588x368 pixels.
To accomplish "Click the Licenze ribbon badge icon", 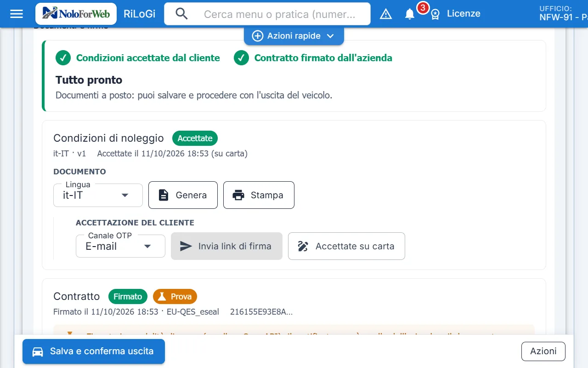I will coord(435,14).
